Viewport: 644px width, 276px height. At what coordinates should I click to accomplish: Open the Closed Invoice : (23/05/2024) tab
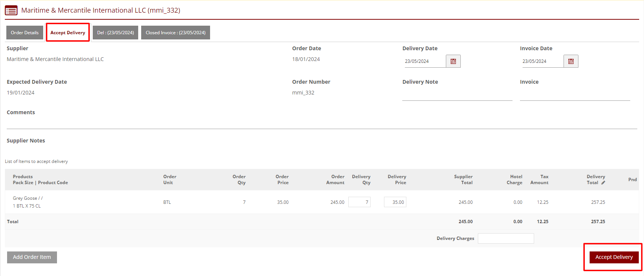tap(175, 33)
